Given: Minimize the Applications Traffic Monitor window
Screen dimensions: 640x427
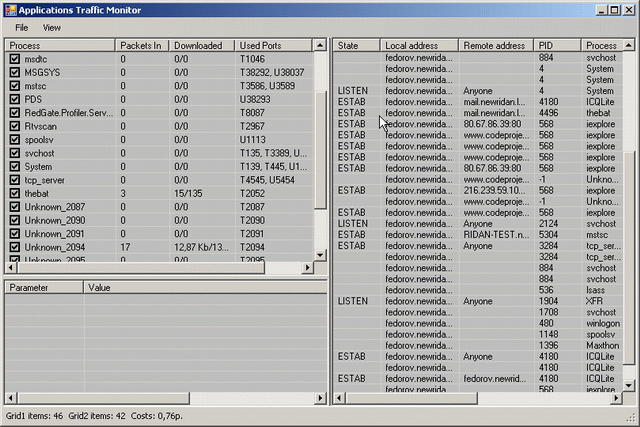Looking at the screenshot, I should (x=601, y=10).
